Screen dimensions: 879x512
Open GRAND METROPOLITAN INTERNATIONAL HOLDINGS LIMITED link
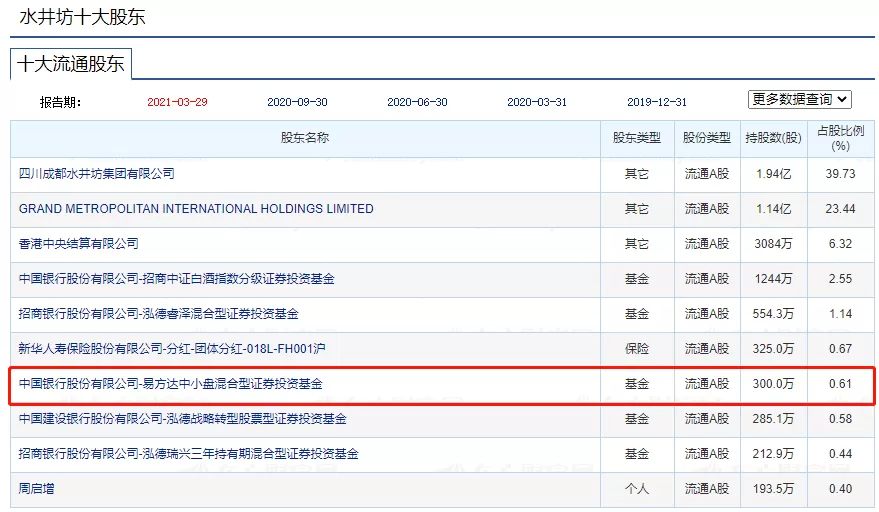coord(196,209)
